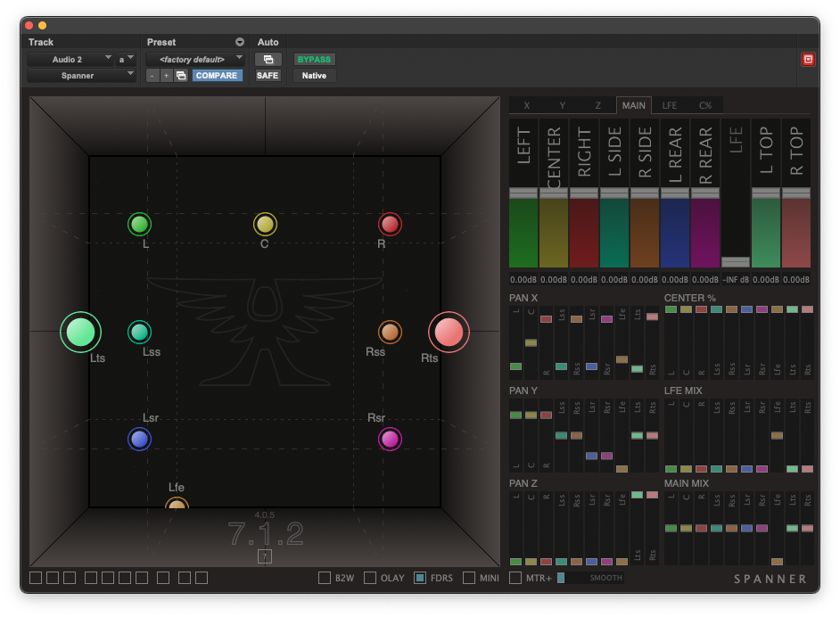Click the orange Rss side speaker node
The image size is (840, 617).
click(x=390, y=333)
